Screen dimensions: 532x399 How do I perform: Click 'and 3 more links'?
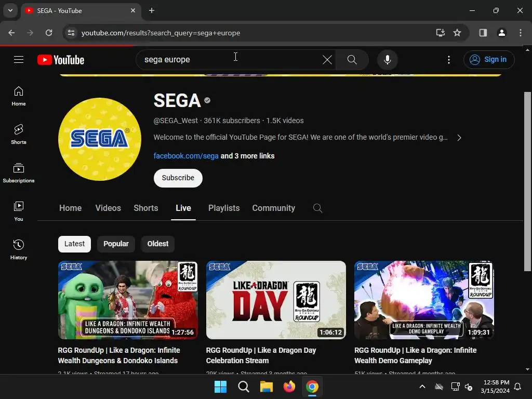click(248, 156)
